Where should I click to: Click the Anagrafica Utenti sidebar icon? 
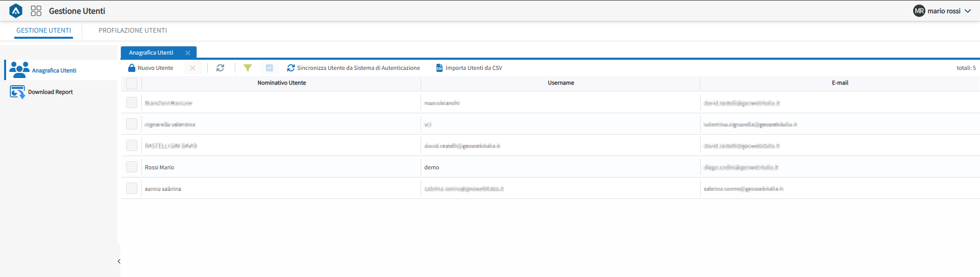click(19, 70)
